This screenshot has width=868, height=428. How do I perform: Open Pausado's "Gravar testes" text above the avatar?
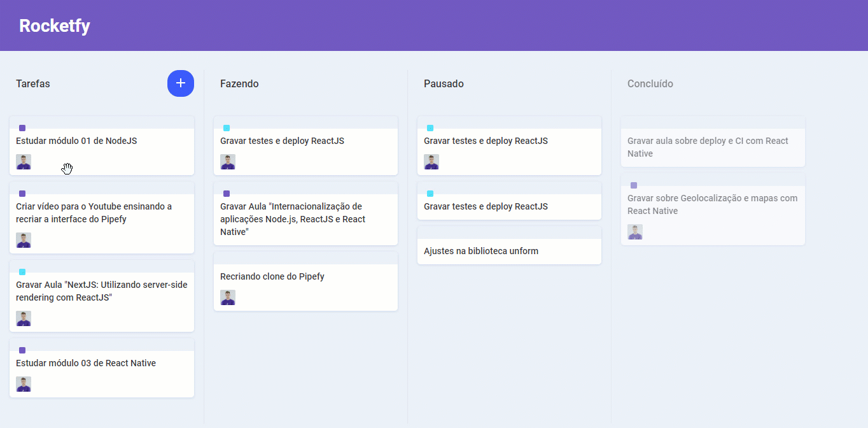click(x=486, y=141)
